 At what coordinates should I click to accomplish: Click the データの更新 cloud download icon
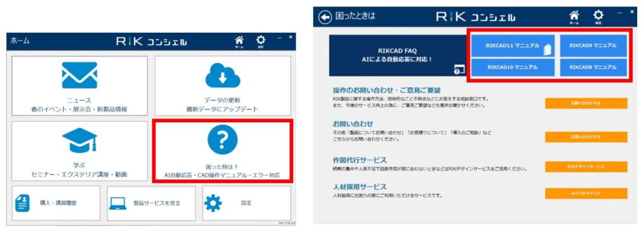coord(223,76)
